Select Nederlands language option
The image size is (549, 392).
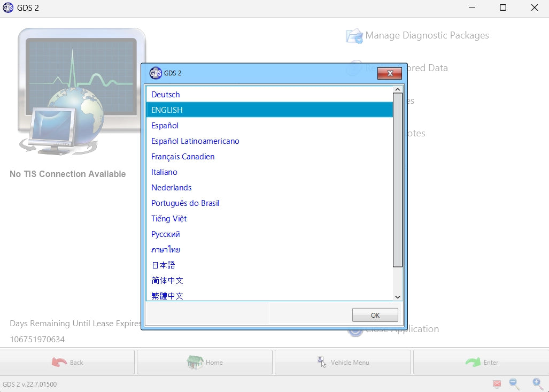pyautogui.click(x=269, y=187)
